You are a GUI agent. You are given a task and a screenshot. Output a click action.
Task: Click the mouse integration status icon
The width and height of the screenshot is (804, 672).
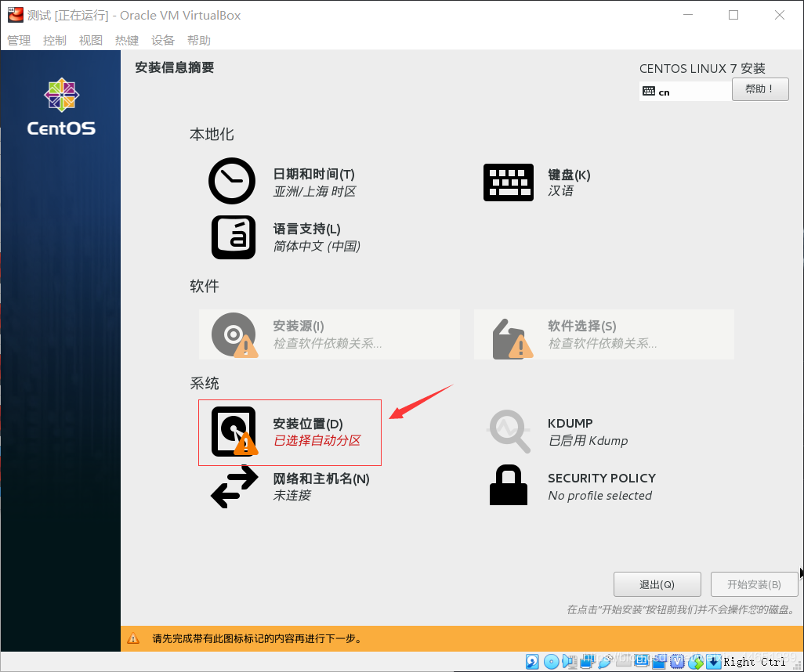pos(696,662)
